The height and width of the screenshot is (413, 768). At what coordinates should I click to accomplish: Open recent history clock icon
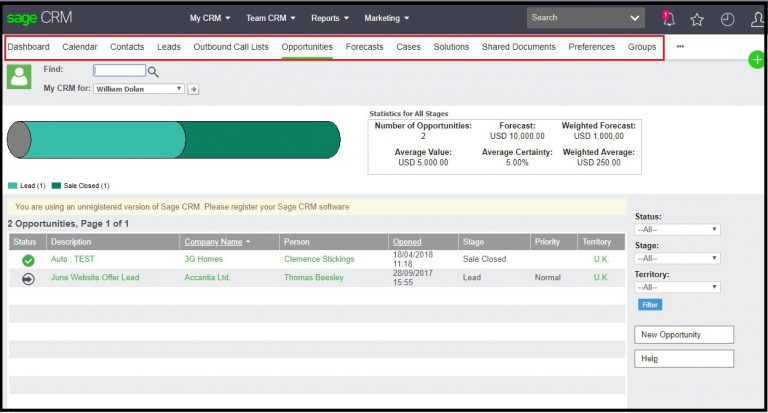pyautogui.click(x=727, y=18)
